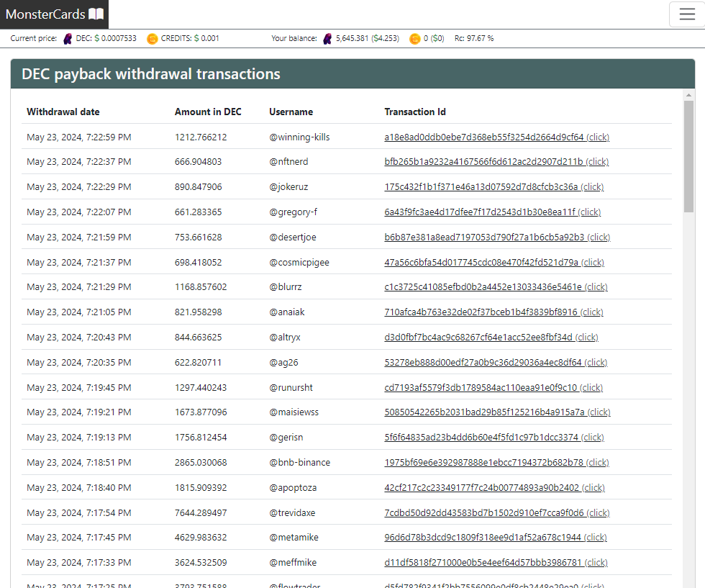Click amount 7644.289497
The image size is (705, 588).
pos(201,513)
